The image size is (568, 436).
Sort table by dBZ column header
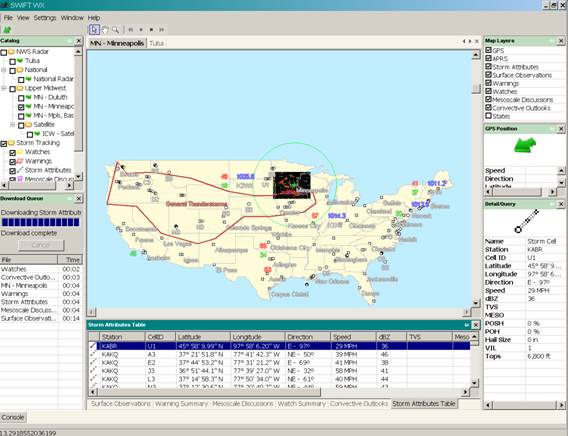coord(392,337)
